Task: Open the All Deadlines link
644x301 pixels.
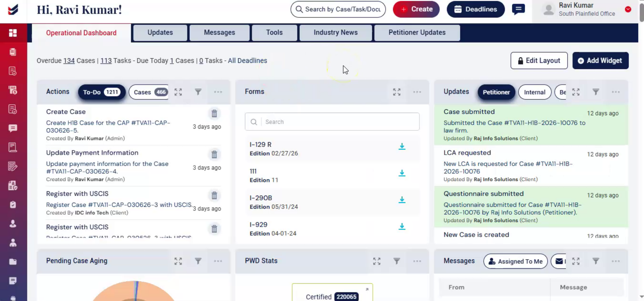Action: pyautogui.click(x=247, y=61)
